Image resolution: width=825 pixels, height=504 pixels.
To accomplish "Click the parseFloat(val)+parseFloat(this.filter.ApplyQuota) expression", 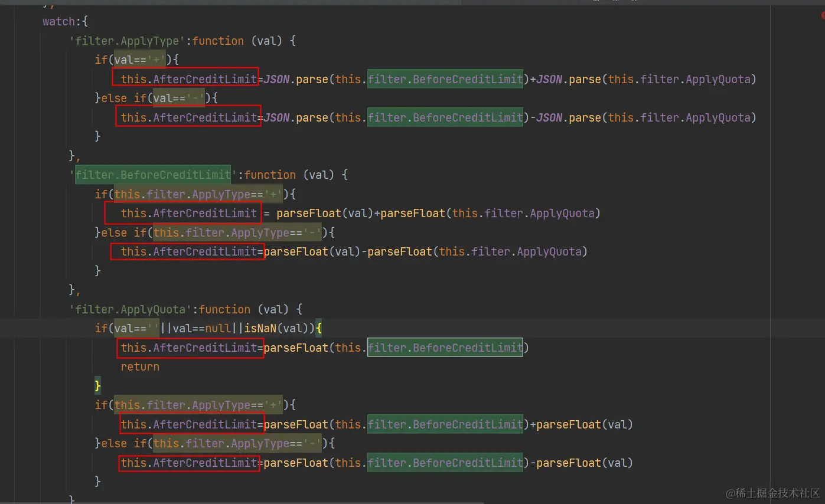I will (x=438, y=213).
